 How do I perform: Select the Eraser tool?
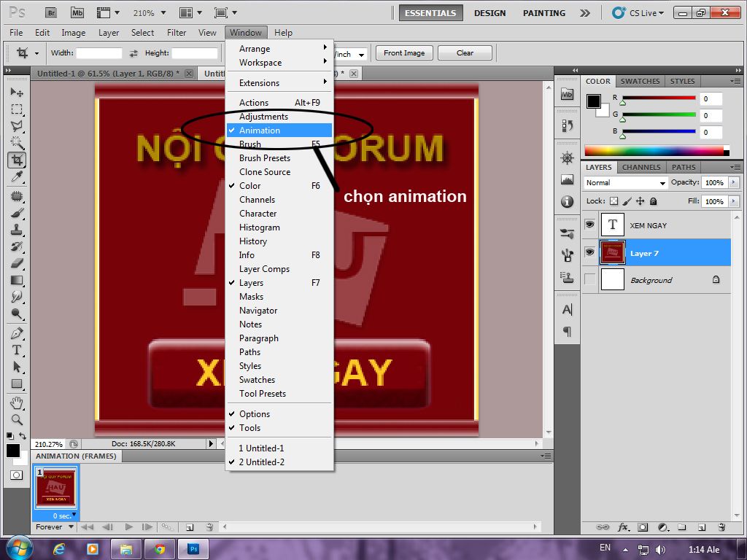[17, 262]
